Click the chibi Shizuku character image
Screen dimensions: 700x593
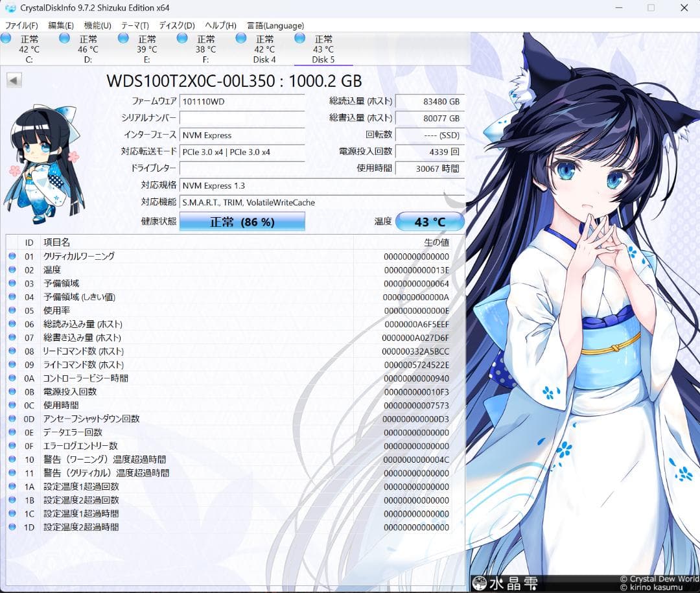tap(44, 165)
